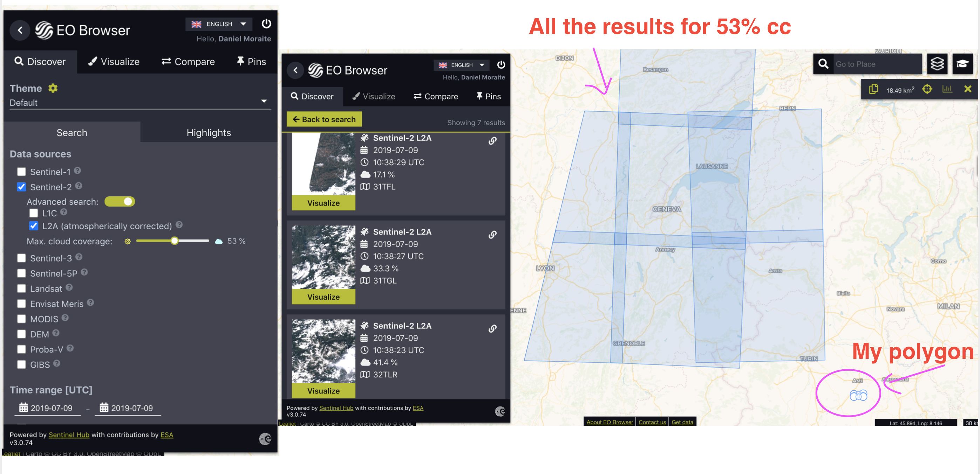Select the Search tab
The image size is (980, 474).
pos(72,132)
